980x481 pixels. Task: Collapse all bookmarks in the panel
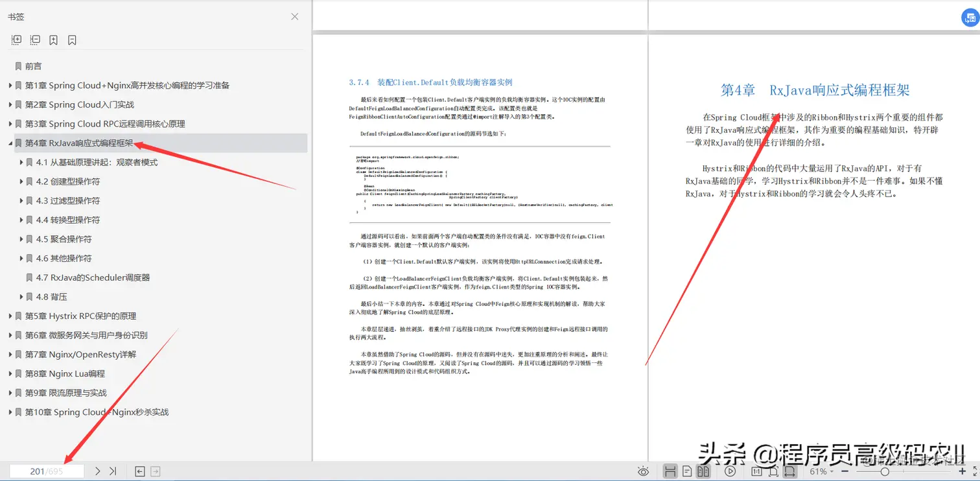[34, 40]
